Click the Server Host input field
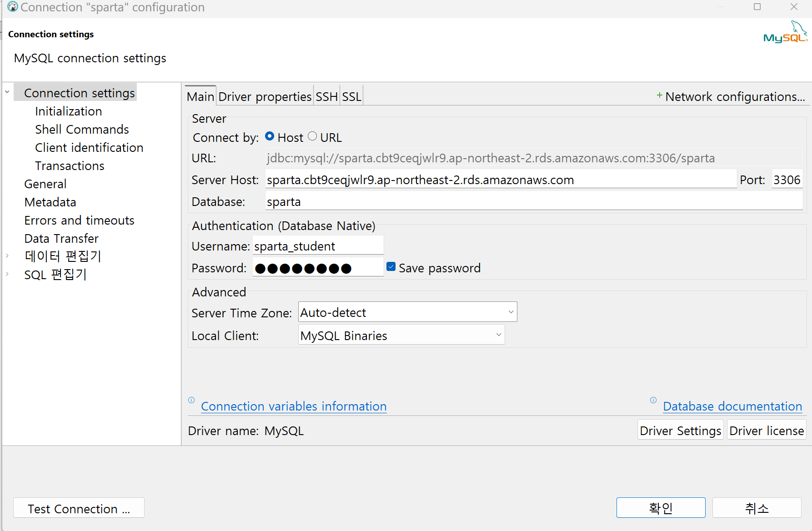This screenshot has height=531, width=812. (501, 180)
